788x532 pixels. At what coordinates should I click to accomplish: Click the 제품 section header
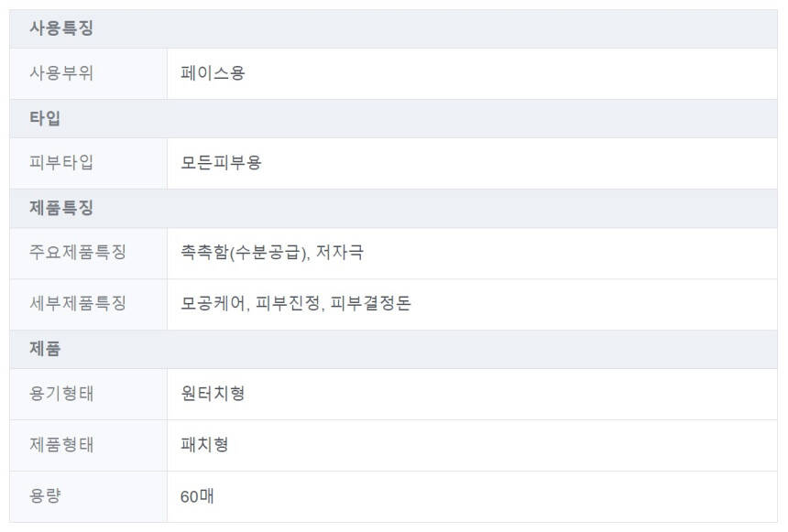click(45, 349)
